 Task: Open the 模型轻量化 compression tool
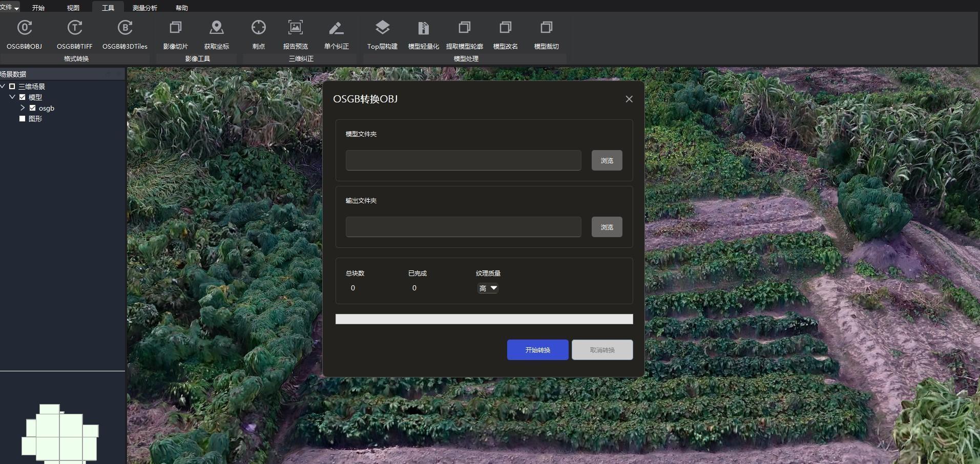[423, 28]
